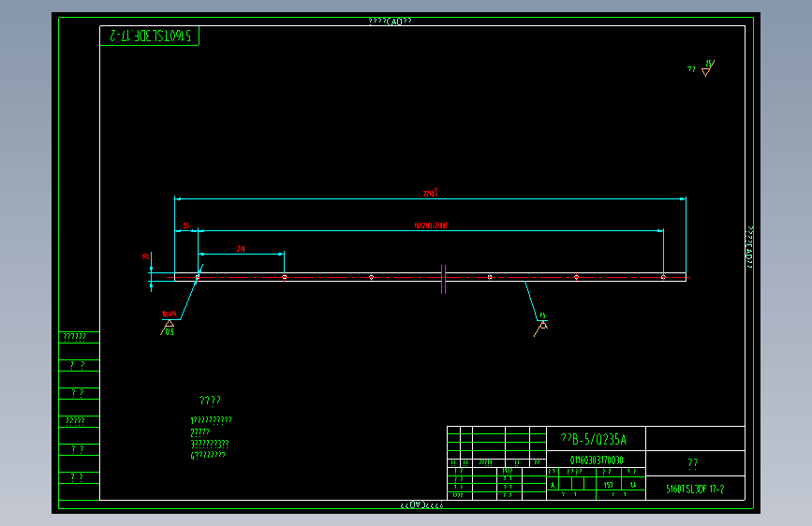
Task: Select the technical notes heading above numbered lines
Action: coord(210,401)
